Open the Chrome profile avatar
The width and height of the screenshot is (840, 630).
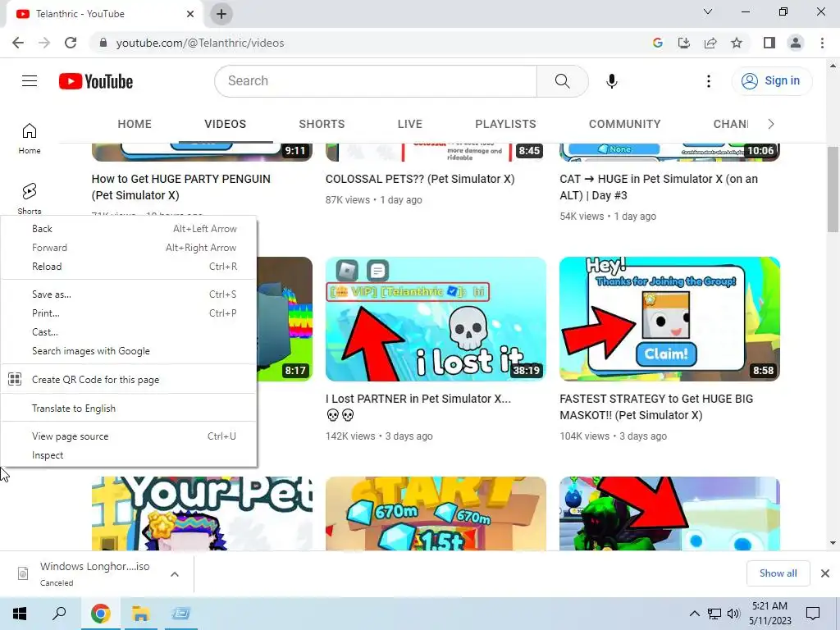(x=796, y=43)
